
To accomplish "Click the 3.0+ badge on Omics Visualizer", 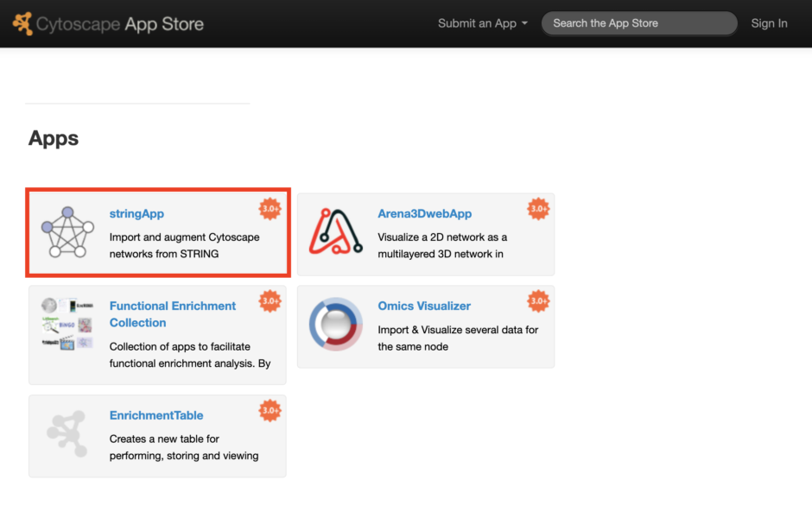I will [x=539, y=301].
